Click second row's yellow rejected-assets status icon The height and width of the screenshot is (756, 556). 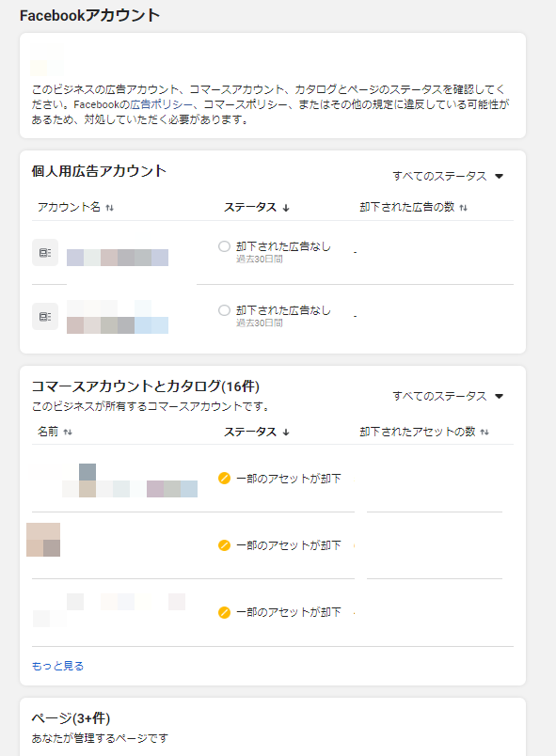224,545
